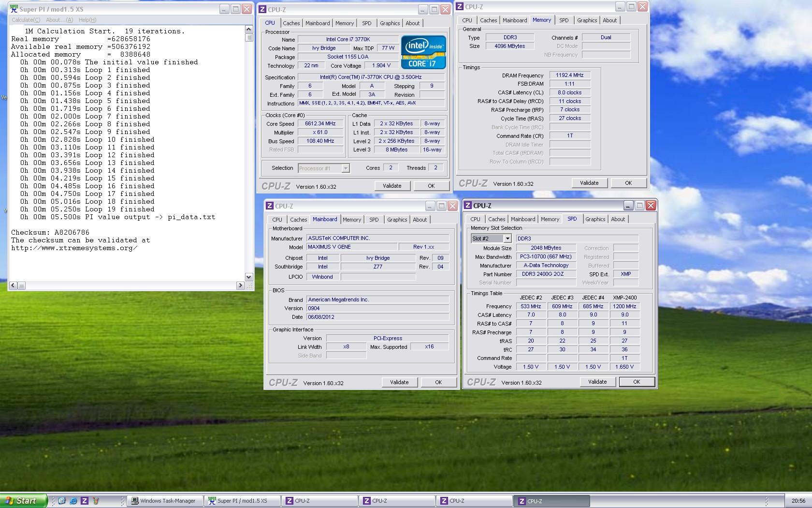Click Bus Speed value 108.40 MHz
The width and height of the screenshot is (812, 508).
click(x=320, y=141)
